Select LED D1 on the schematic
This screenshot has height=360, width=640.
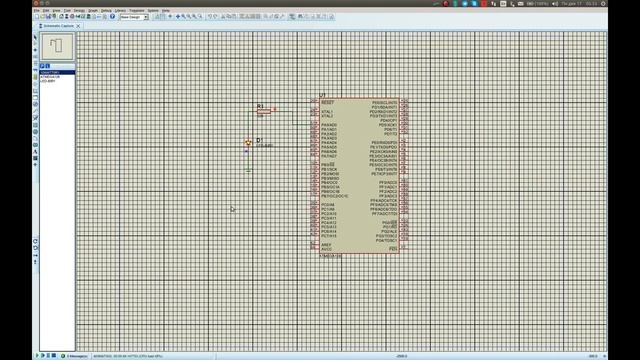click(x=248, y=142)
